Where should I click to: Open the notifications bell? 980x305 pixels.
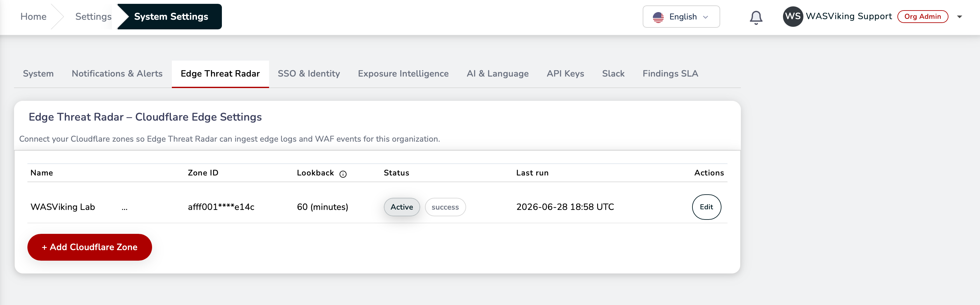click(x=756, y=17)
